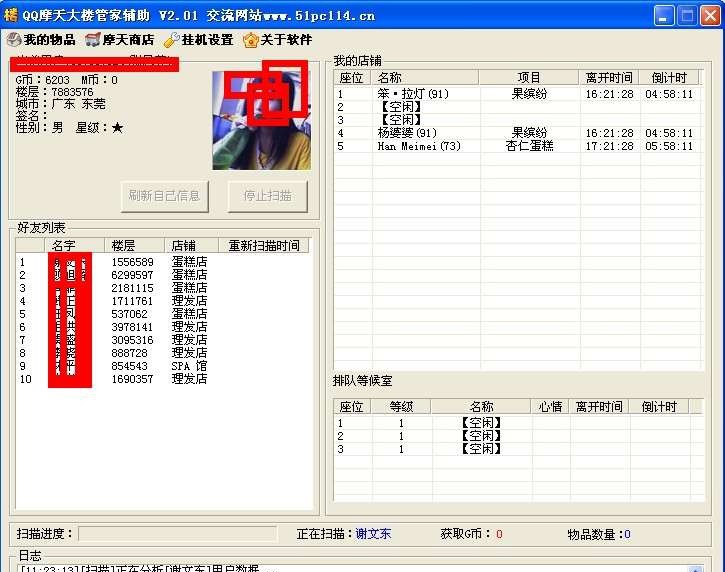Click the app icon in title bar
Screen dimensions: 725x572
(10, 15)
